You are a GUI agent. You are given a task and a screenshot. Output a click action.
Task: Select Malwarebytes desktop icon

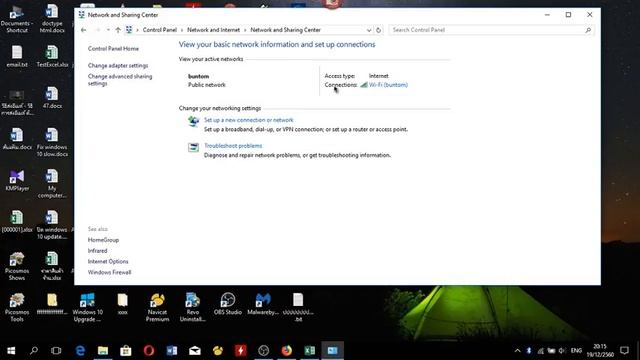click(263, 304)
